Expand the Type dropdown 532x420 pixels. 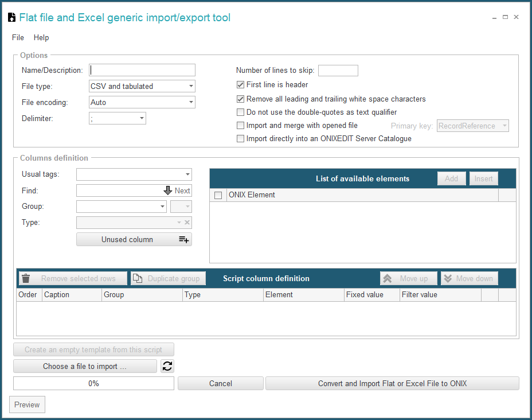pos(179,223)
